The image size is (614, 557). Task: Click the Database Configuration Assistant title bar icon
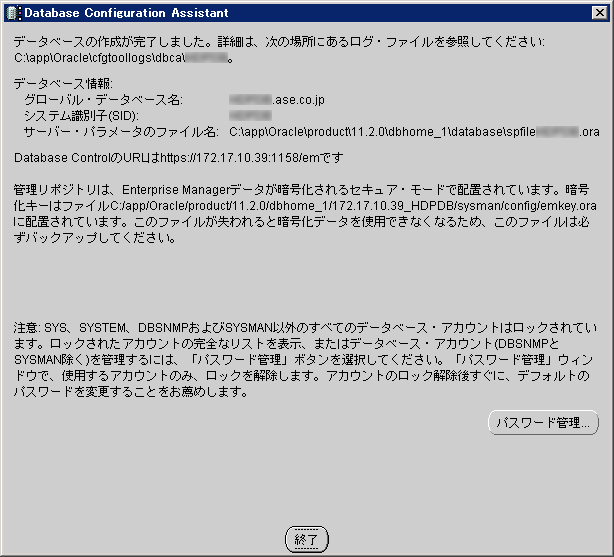pos(11,13)
